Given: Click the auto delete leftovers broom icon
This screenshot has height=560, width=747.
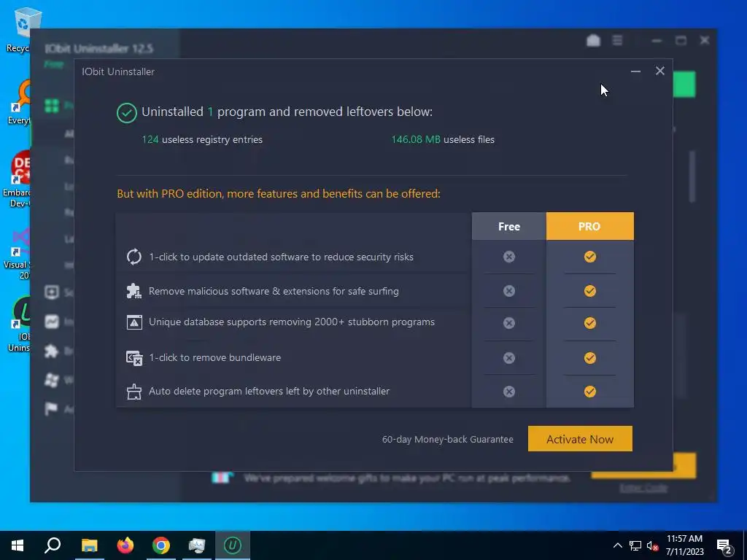Looking at the screenshot, I should click(x=134, y=392).
